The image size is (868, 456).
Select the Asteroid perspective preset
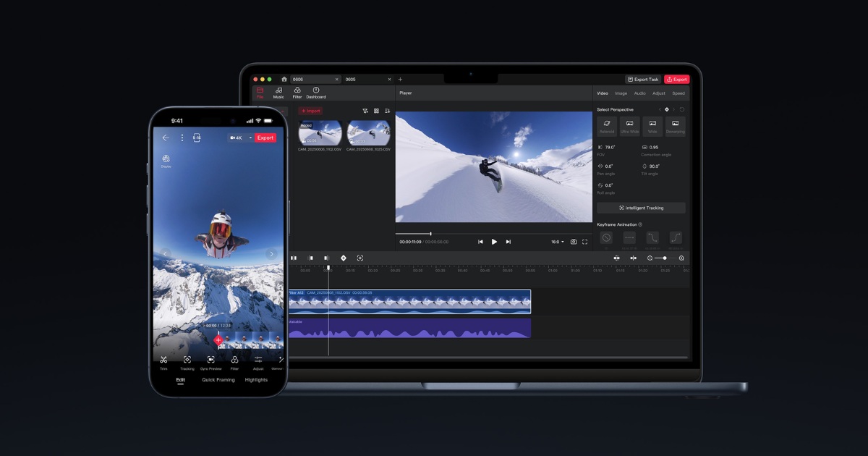click(607, 127)
